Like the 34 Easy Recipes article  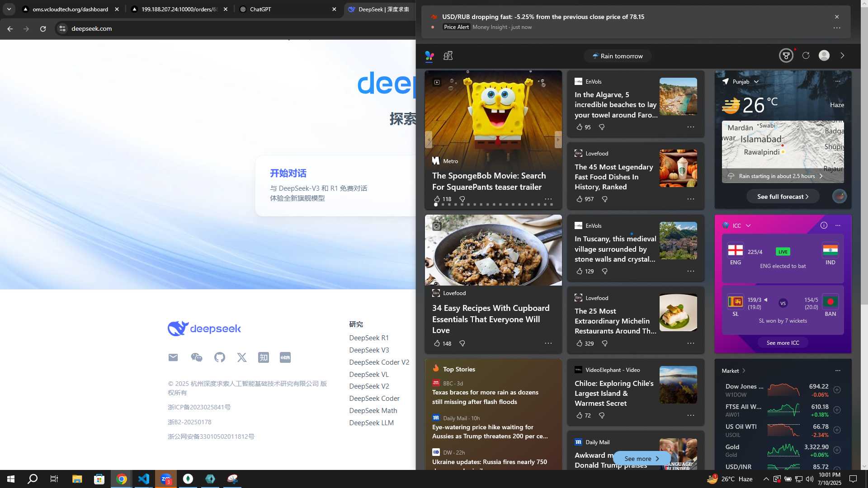coord(437,344)
